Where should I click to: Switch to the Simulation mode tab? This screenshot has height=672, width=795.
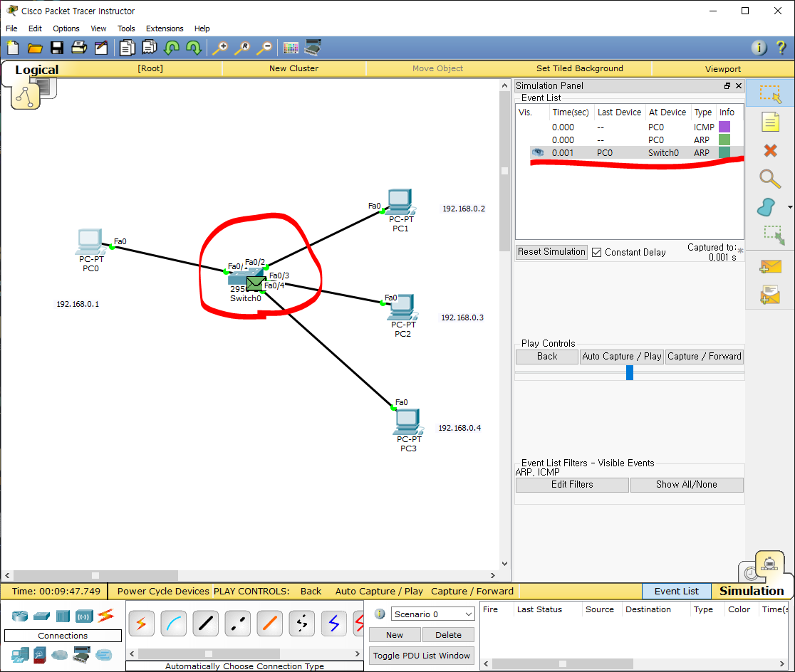click(x=752, y=591)
